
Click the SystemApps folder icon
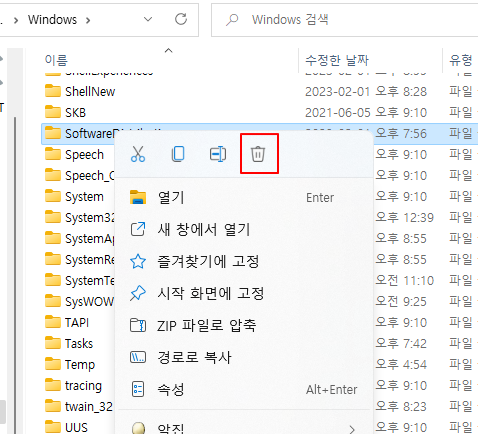click(53, 238)
